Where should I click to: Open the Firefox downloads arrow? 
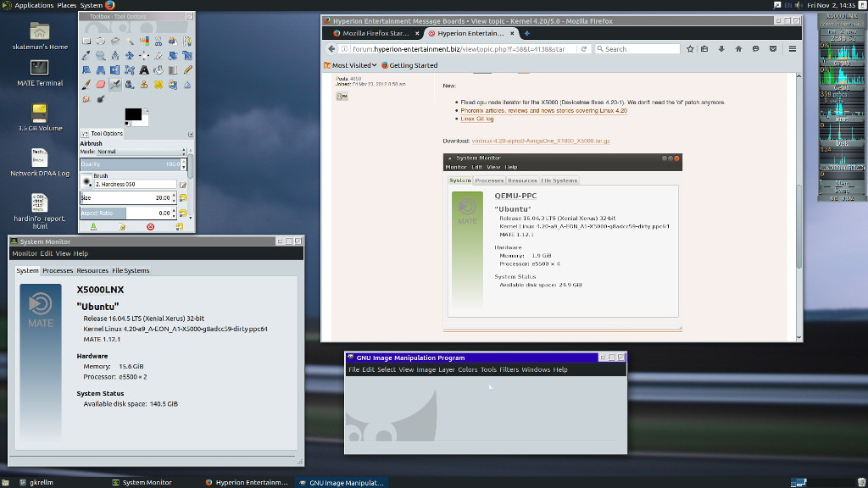(721, 48)
